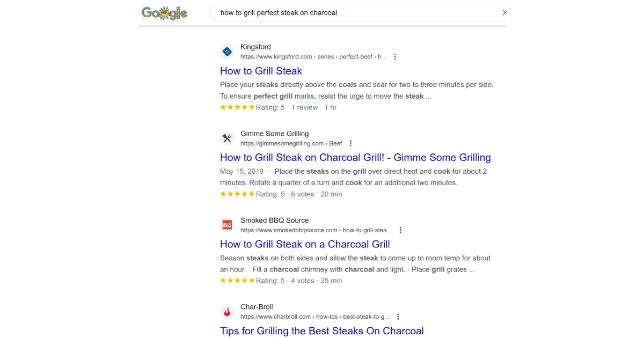This screenshot has height=338, width=644.
Task: Open "How to Grill Steak on a Charcoal Grill"
Action: point(305,244)
